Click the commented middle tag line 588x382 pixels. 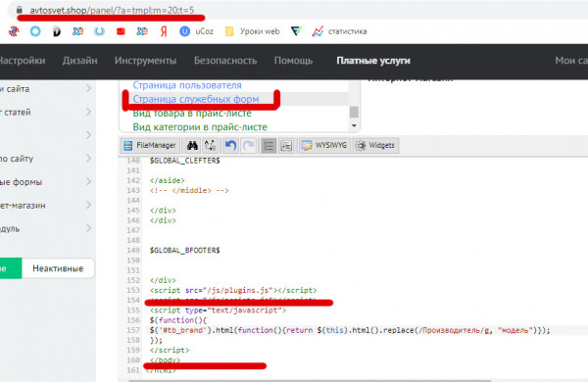[189, 190]
